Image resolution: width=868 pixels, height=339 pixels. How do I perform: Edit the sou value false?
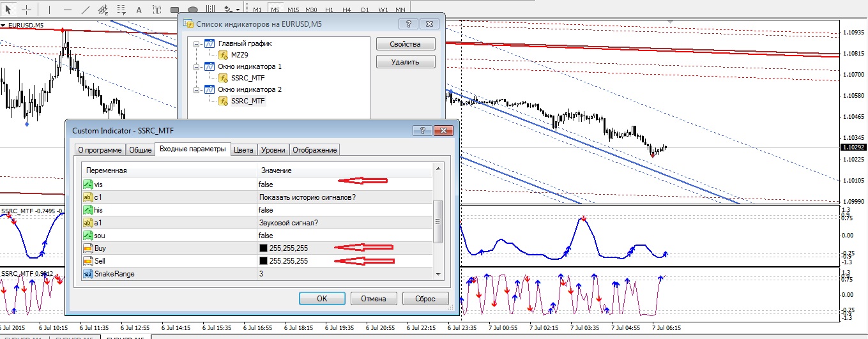pyautogui.click(x=345, y=235)
